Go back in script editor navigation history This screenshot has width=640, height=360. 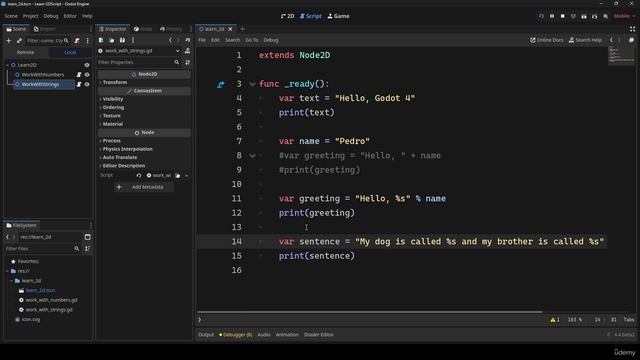(611, 40)
